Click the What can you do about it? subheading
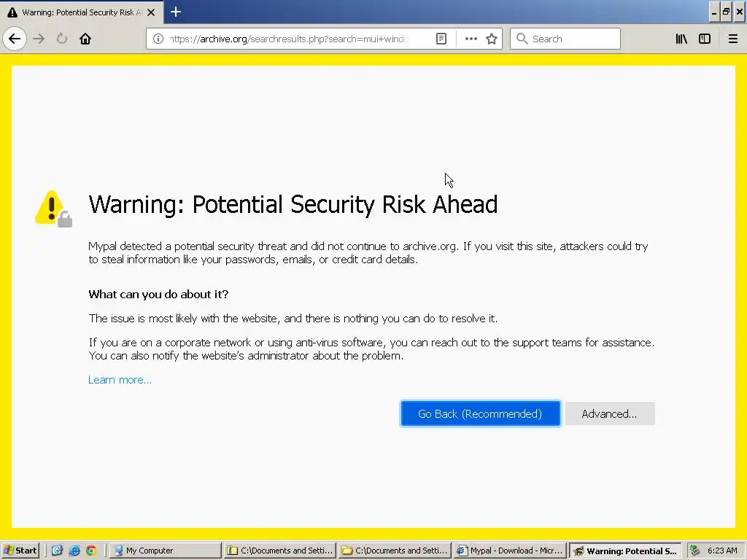 click(158, 295)
